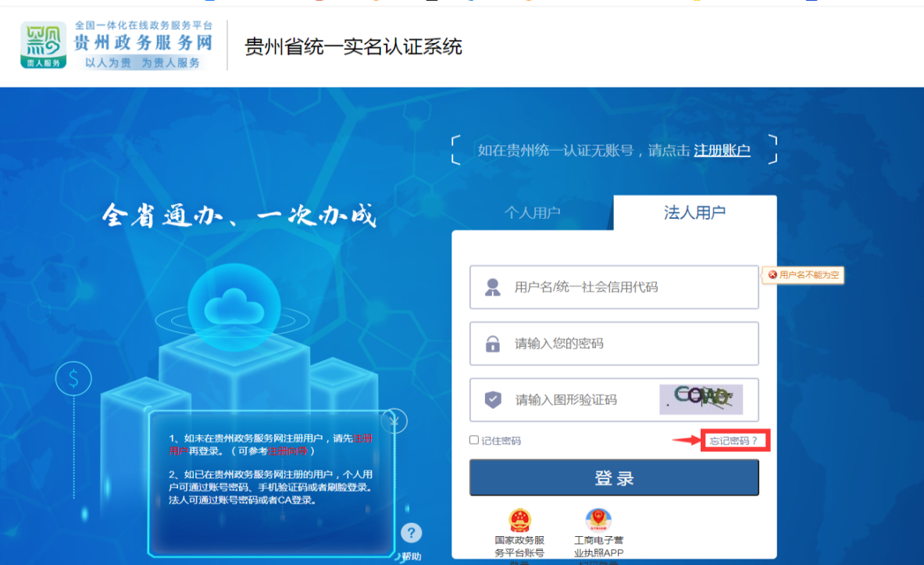Click the 注册账户 register account link
The height and width of the screenshot is (565, 924).
(722, 150)
